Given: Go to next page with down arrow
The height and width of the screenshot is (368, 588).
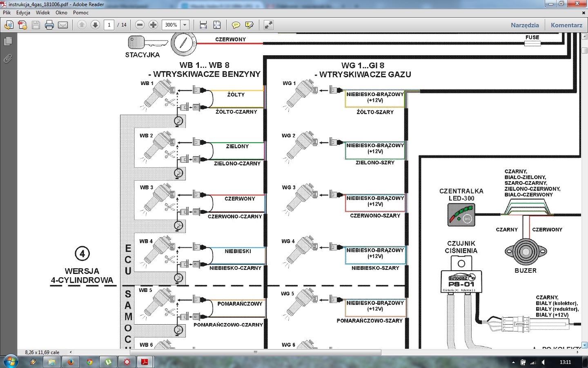Looking at the screenshot, I should point(95,25).
